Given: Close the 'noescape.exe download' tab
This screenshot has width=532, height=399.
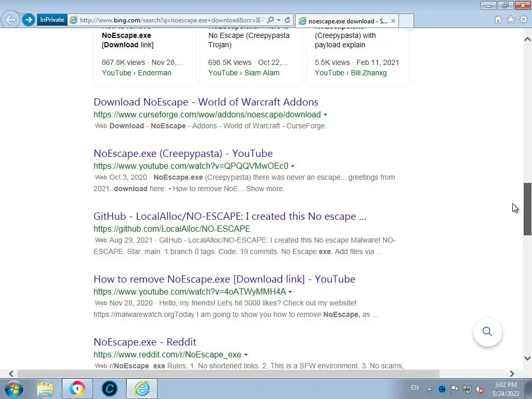Looking at the screenshot, I should point(393,21).
